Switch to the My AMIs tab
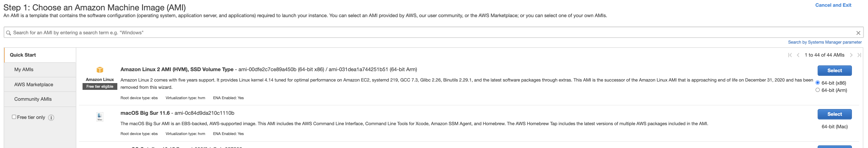Screen dimensions: 868x148 click(x=24, y=69)
